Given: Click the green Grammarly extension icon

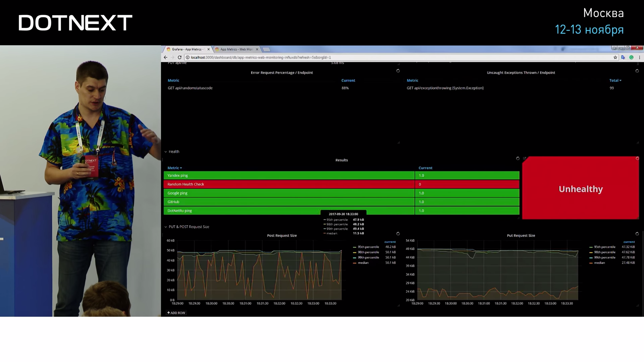Looking at the screenshot, I should pyautogui.click(x=631, y=57).
